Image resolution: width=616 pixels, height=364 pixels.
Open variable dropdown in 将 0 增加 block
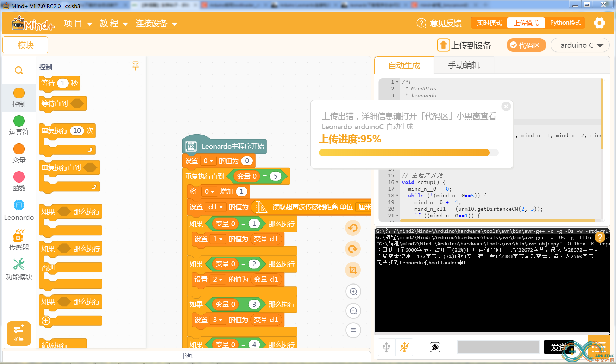pyautogui.click(x=209, y=192)
